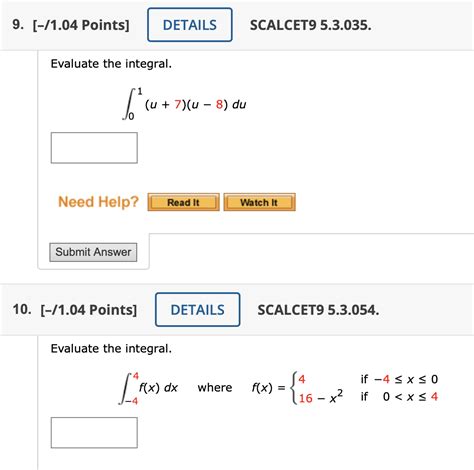The image size is (474, 470).
Task: Click the Read It help button
Action: point(183,202)
